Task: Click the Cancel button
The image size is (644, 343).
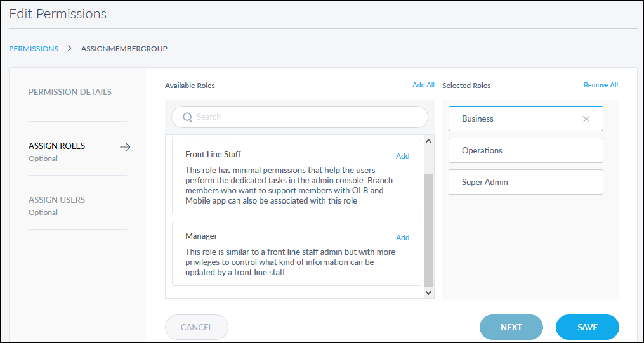Action: click(197, 327)
